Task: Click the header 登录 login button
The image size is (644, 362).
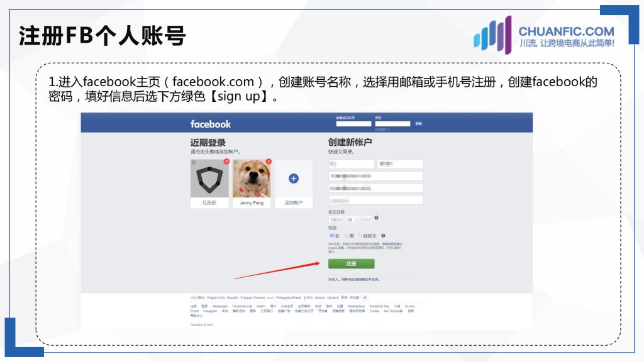Action: 418,124
